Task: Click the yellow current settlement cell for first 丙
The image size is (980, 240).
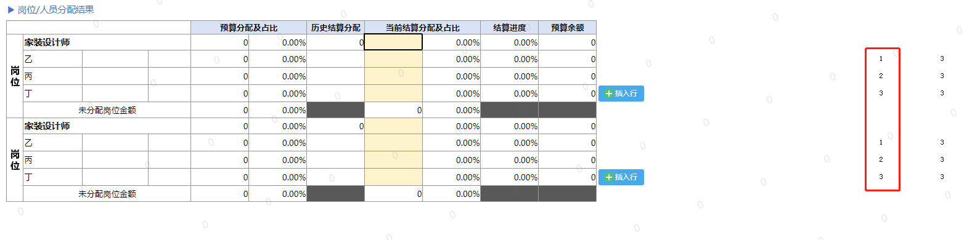Action: tap(393, 76)
